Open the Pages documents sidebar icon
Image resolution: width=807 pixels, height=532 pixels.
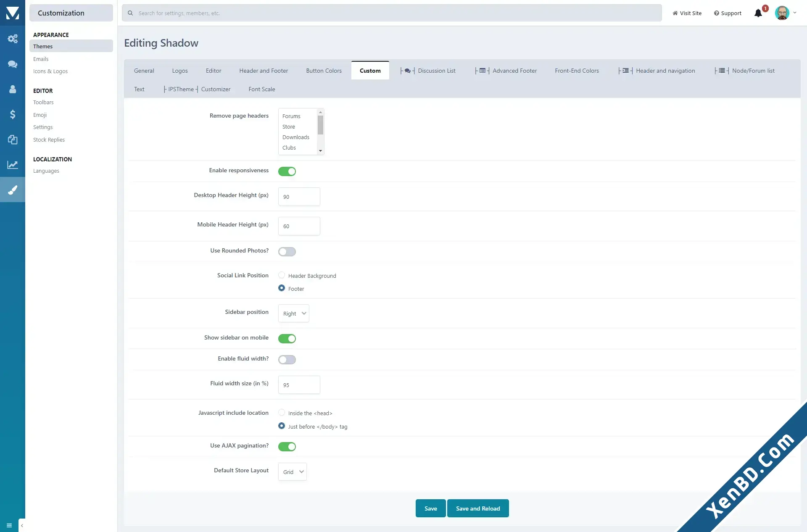tap(13, 140)
